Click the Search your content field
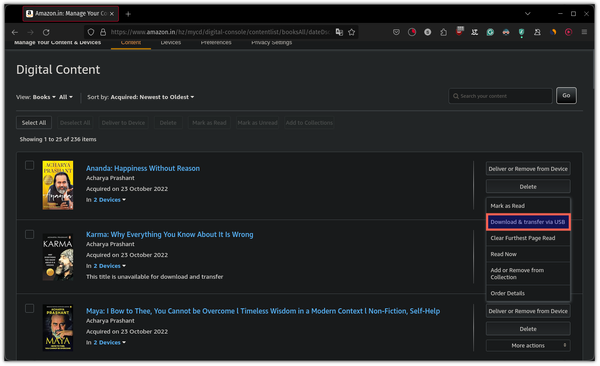Image resolution: width=600 pixels, height=366 pixels. point(501,96)
